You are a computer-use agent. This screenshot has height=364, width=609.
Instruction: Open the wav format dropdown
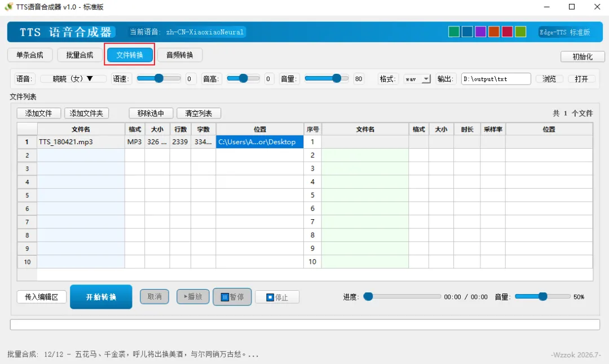[417, 79]
